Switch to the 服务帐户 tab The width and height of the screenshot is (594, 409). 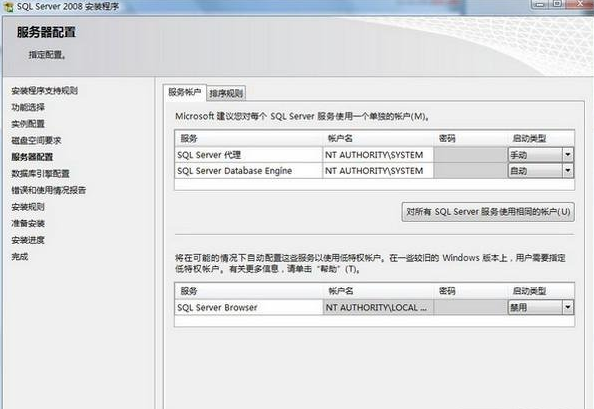[x=185, y=92]
